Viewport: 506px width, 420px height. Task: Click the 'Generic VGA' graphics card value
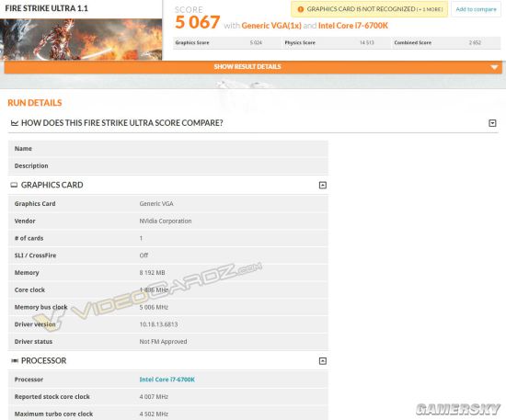(156, 204)
